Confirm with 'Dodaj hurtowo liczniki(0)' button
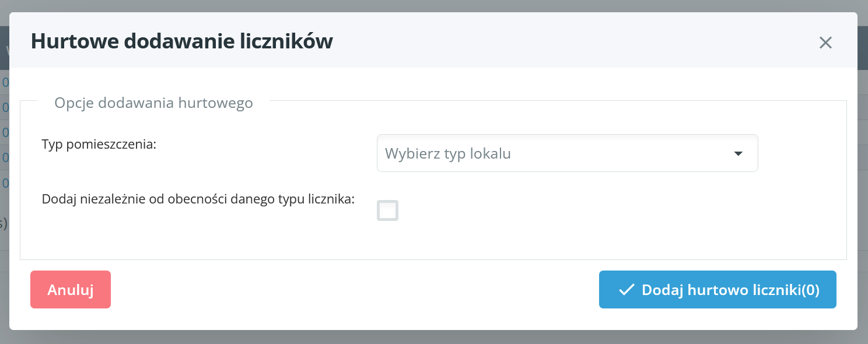The height and width of the screenshot is (344, 868). point(717,290)
